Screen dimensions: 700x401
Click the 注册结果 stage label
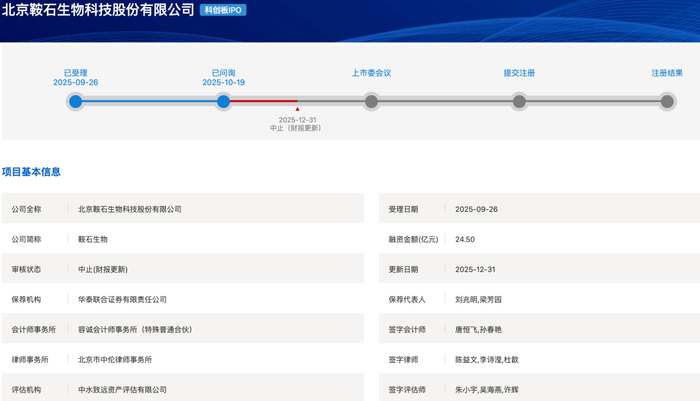tap(667, 73)
